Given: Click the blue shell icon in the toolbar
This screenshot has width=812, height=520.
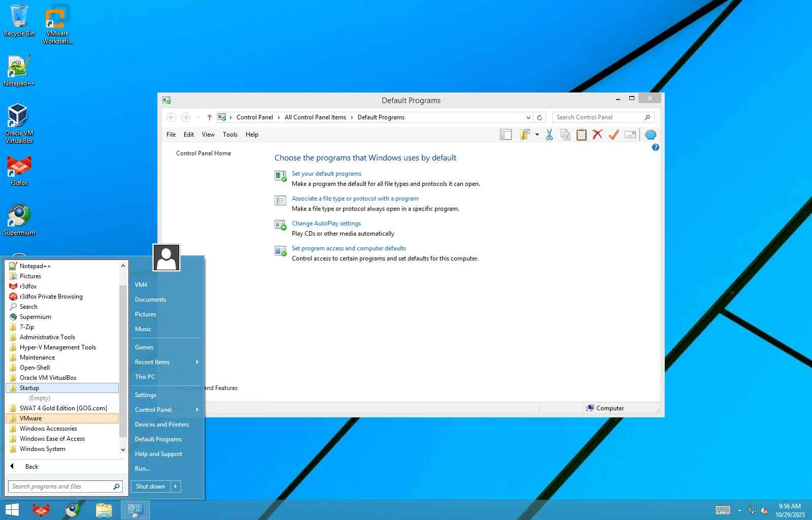Looking at the screenshot, I should pyautogui.click(x=651, y=135).
